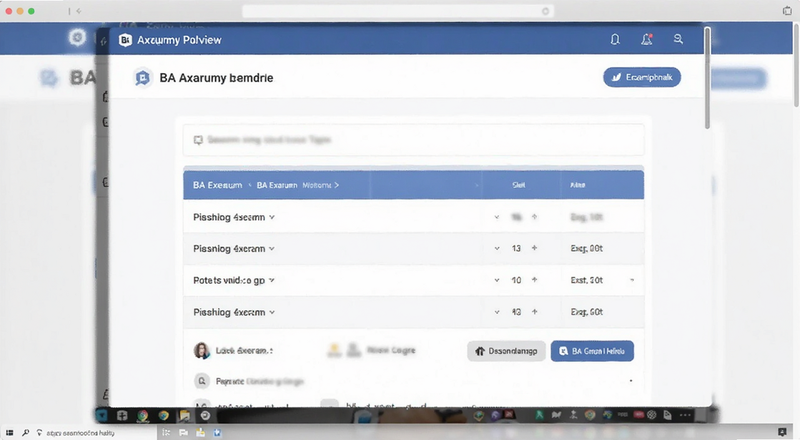Screen dimensions: 800x440
Task: Click the three-dots overflow in dock tray
Action: (686, 415)
